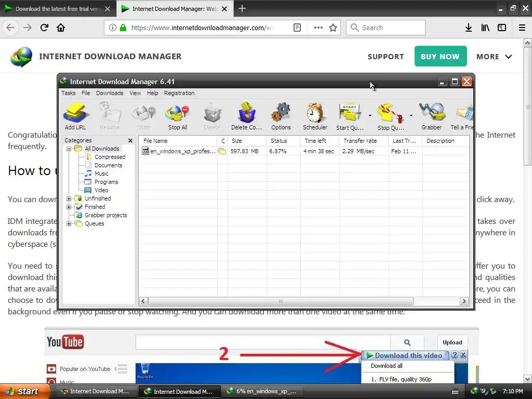Screen dimensions: 532x399
Task: Toggle Firefox sidebar icon
Action: click(x=502, y=28)
